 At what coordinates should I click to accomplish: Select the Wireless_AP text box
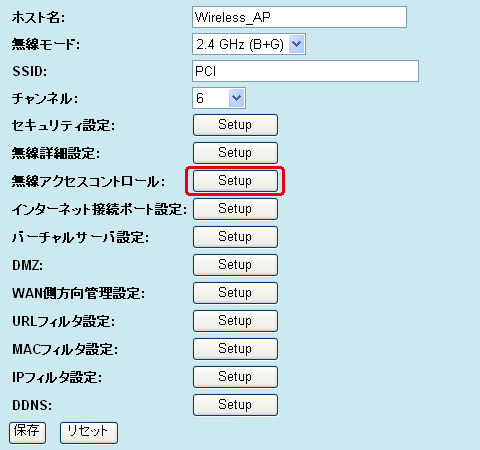pyautogui.click(x=299, y=17)
